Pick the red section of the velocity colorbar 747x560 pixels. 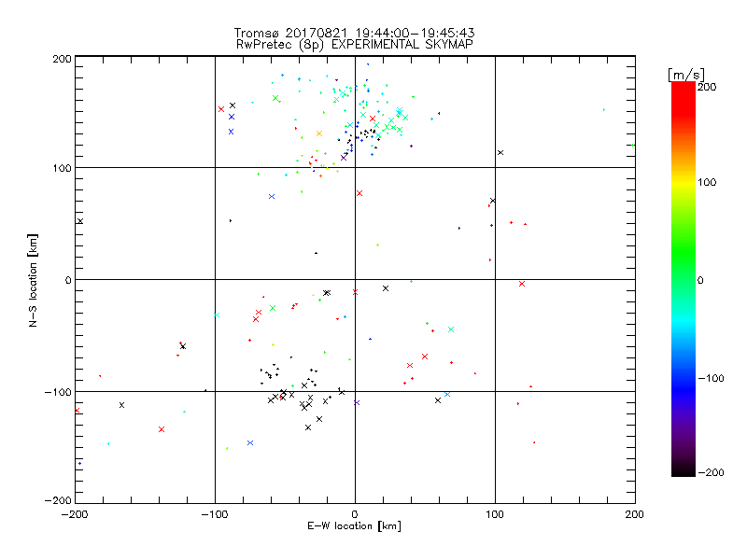pos(684,98)
